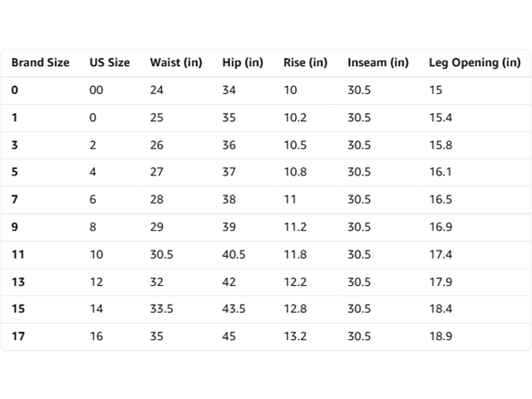532x399 pixels.
Task: Click the hip value 43.5 cell
Action: [x=233, y=309]
